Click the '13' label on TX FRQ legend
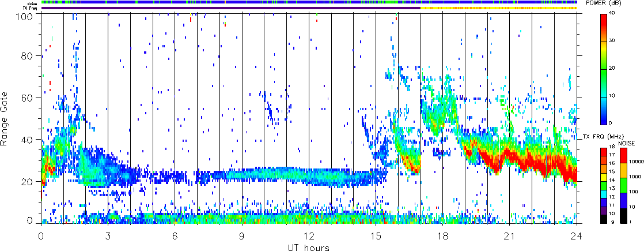Viewport: 644px width, 251px height. (x=612, y=189)
